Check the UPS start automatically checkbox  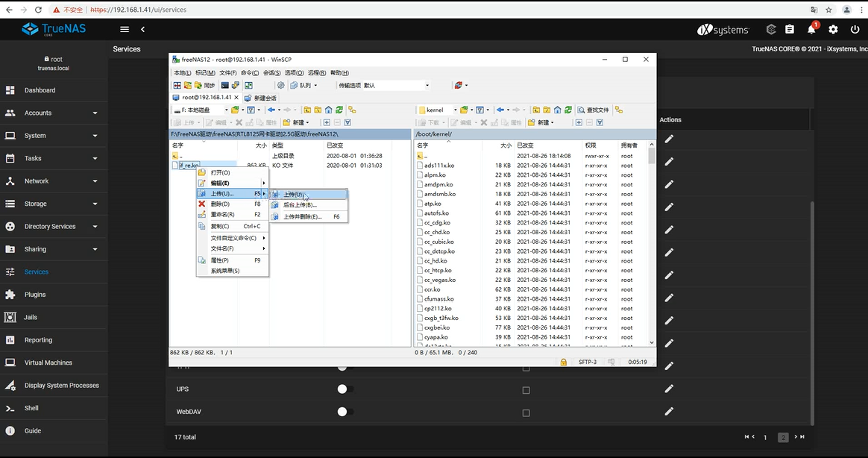[526, 390]
